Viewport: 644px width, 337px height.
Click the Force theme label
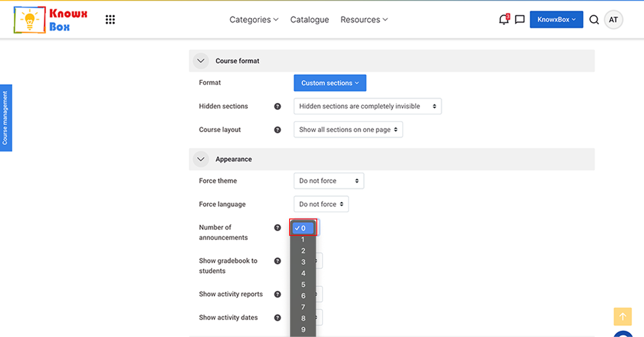218,181
